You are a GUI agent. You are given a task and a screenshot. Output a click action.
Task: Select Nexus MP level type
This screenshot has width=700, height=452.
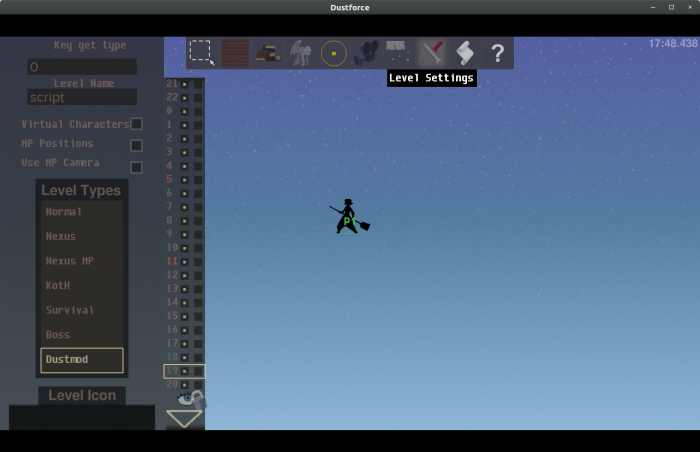pyautogui.click(x=82, y=261)
